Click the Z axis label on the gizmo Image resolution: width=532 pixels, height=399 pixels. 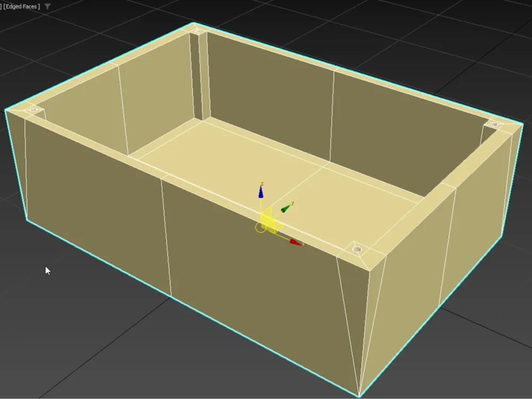pos(261,183)
